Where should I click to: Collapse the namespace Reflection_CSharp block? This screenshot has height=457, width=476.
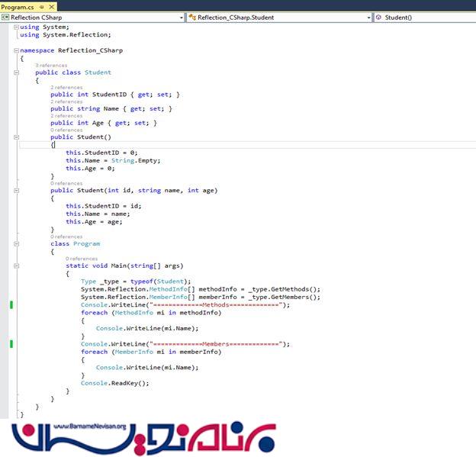16,50
